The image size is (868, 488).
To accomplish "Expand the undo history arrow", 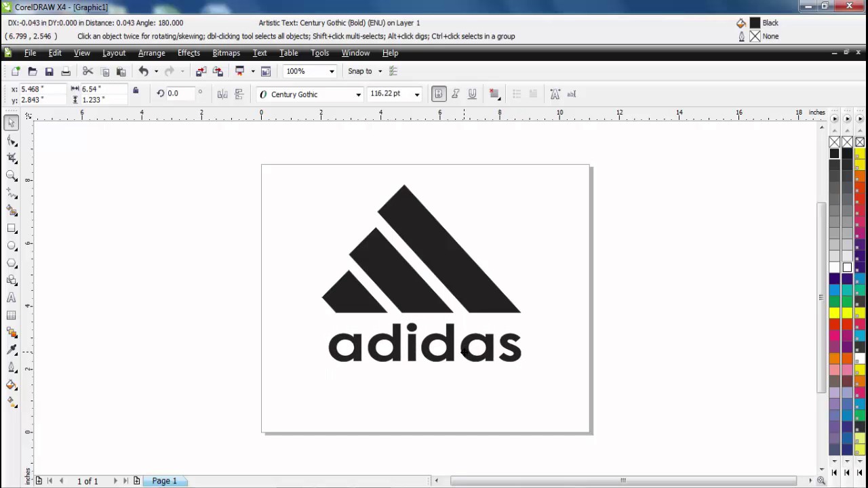I will [156, 71].
